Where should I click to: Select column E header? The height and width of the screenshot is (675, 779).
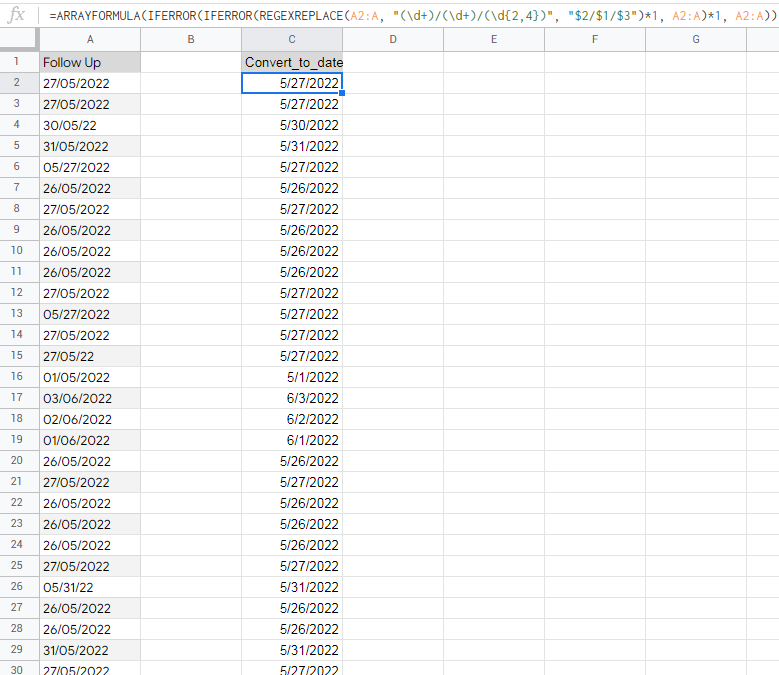[x=494, y=39]
